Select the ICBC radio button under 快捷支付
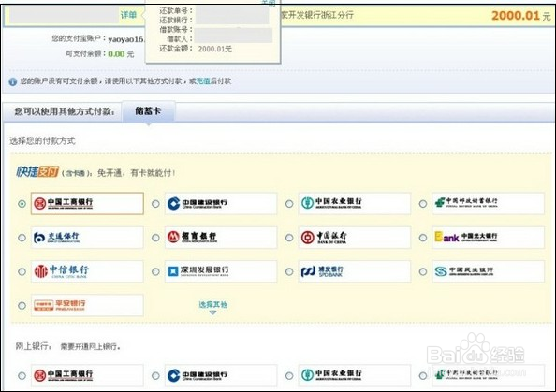The image size is (556, 392). 22,204
